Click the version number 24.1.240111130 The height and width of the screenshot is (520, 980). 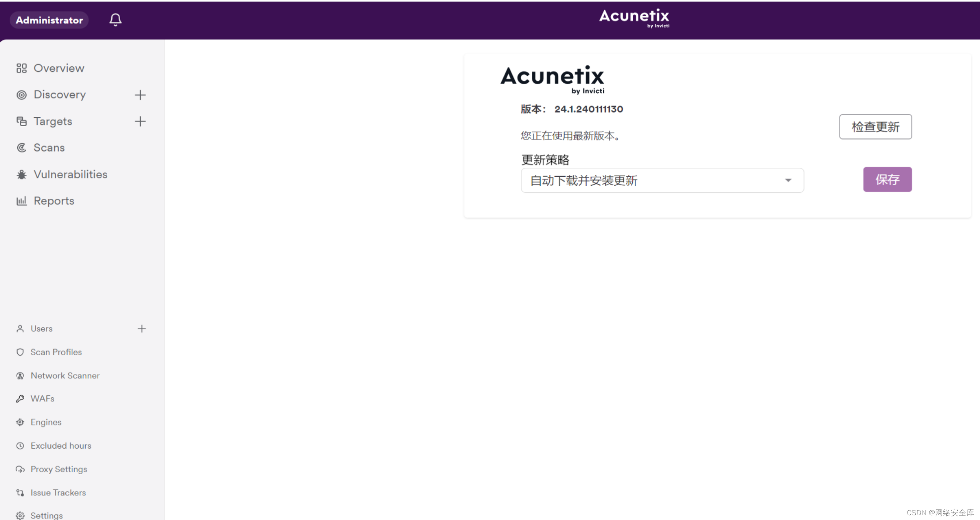[588, 109]
